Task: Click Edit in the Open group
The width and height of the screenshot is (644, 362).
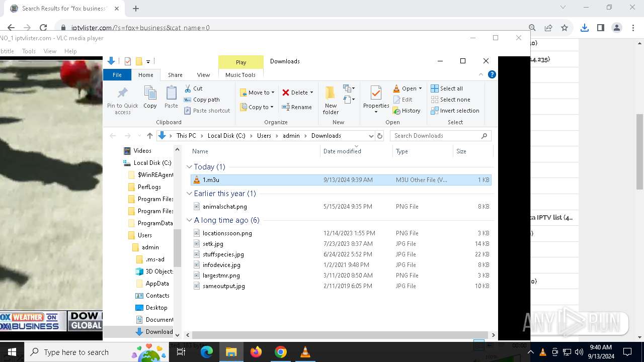Action: (403, 100)
